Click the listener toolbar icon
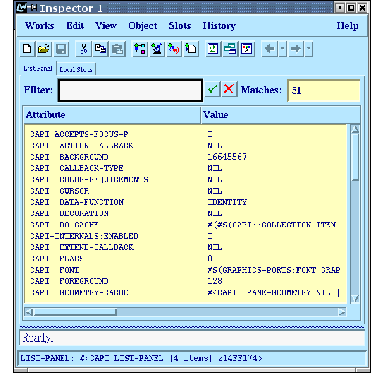Image resolution: width=379 pixels, height=378 pixels. point(213,49)
